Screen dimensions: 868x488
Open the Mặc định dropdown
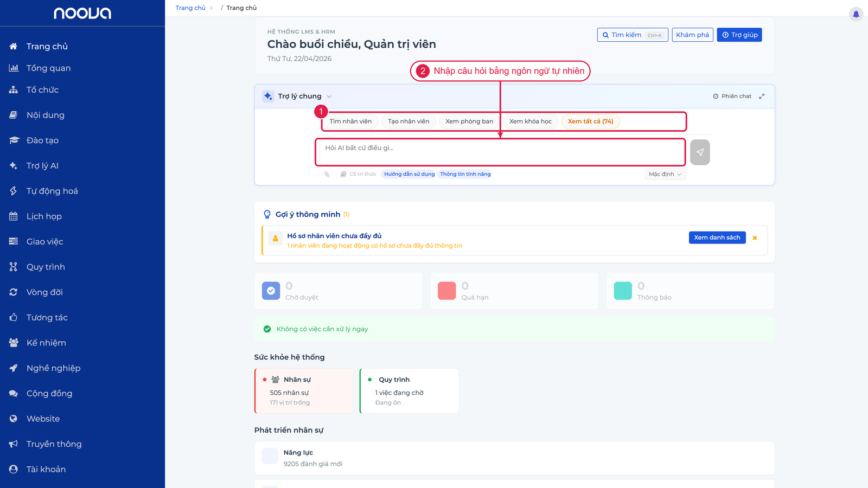click(x=665, y=174)
